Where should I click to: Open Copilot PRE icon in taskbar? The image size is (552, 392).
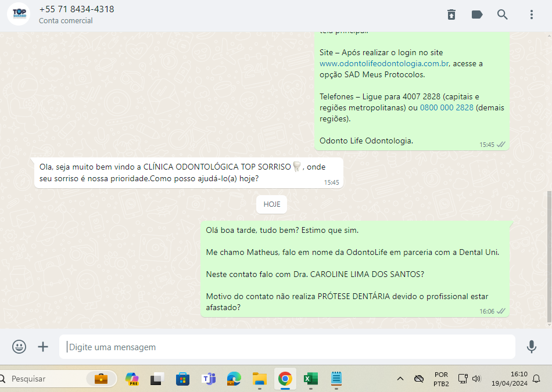pyautogui.click(x=132, y=379)
